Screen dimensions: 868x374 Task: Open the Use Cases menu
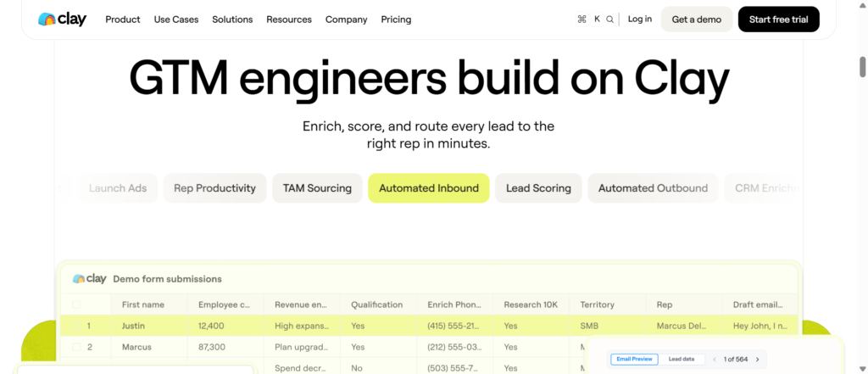point(176,20)
